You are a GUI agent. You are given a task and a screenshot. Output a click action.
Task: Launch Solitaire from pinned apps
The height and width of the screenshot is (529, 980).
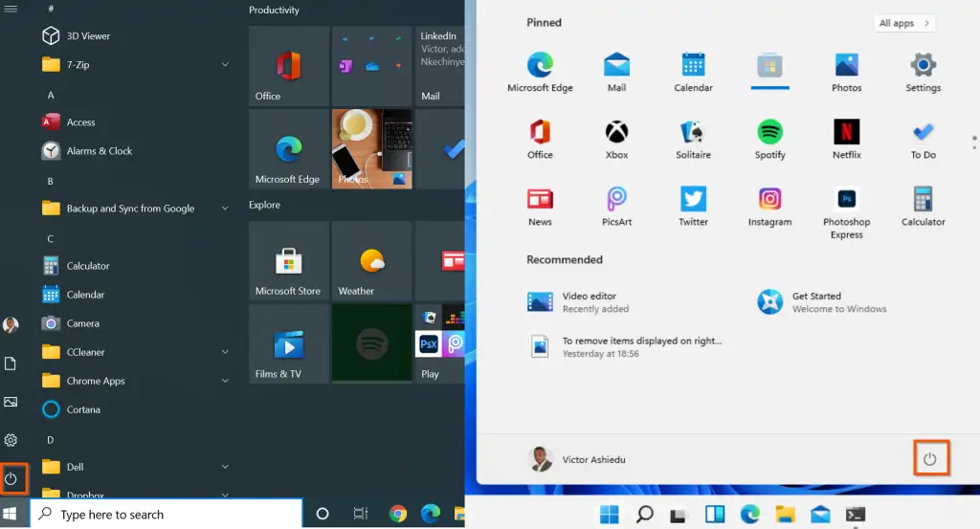[693, 140]
